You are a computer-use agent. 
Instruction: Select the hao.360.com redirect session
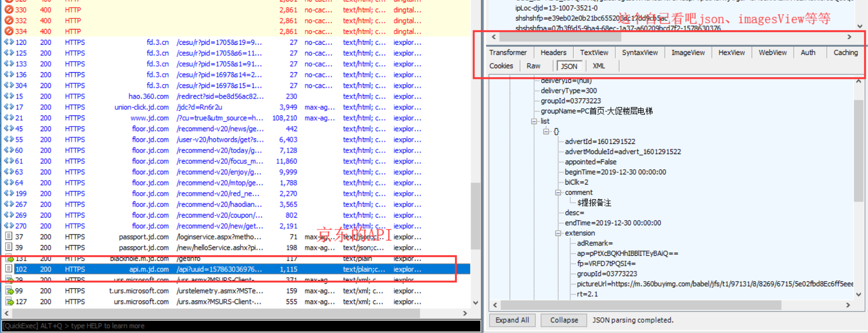236,96
